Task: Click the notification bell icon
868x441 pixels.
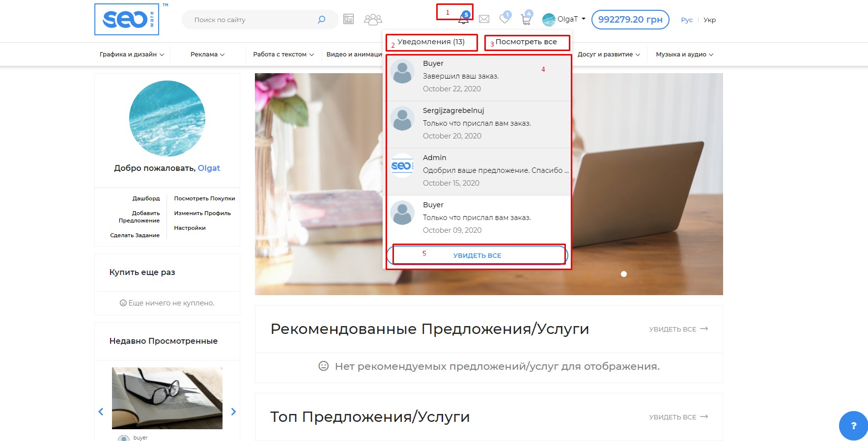Action: click(463, 20)
